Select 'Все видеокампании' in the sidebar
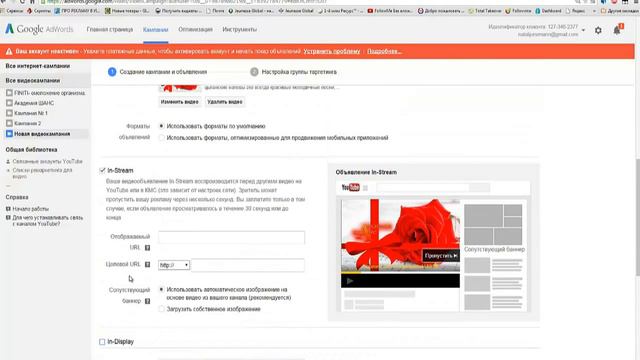This screenshot has width=640, height=360. [33, 80]
